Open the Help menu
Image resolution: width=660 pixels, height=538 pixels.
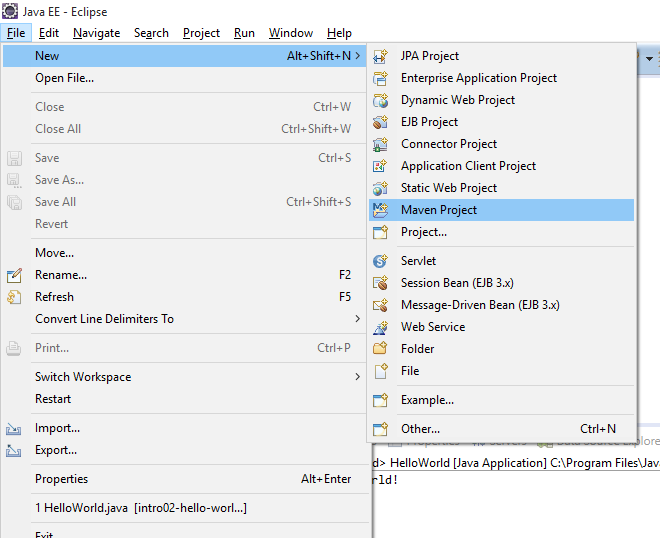pyautogui.click(x=339, y=33)
